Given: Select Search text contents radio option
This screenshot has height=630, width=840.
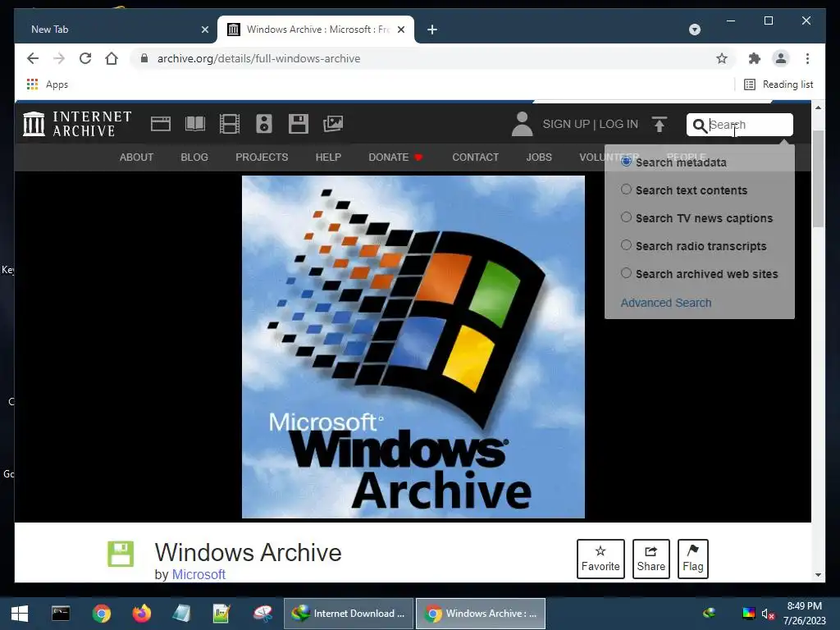Looking at the screenshot, I should [626, 189].
